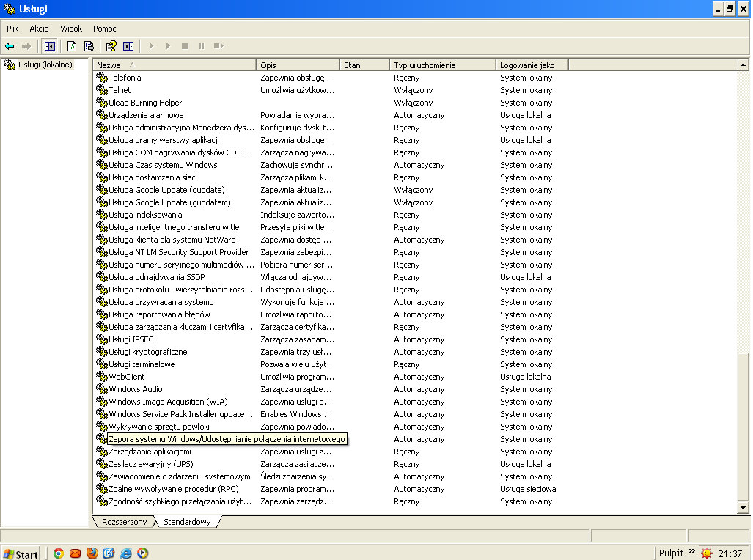Screen dimensions: 753x560
Task: Select the Windows Audio service icon
Action: (101, 388)
